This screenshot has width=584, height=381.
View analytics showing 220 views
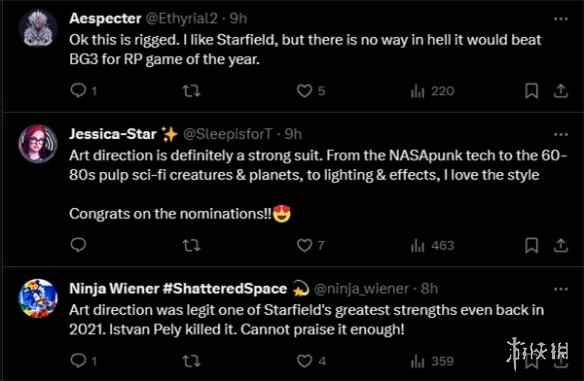[x=432, y=91]
